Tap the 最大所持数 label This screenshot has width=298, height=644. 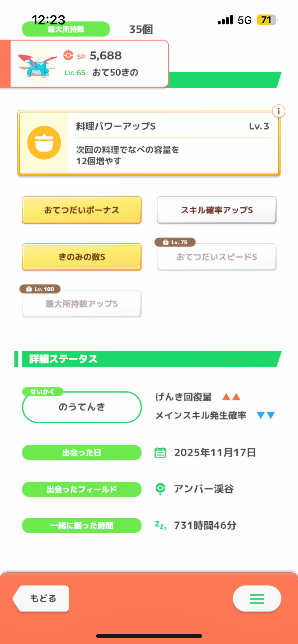(x=66, y=29)
